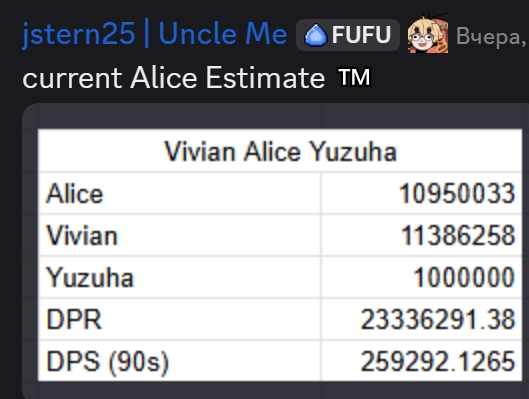This screenshot has width=529, height=399.
Task: Open jstern25 | Uncle Me user profile
Action: click(155, 34)
